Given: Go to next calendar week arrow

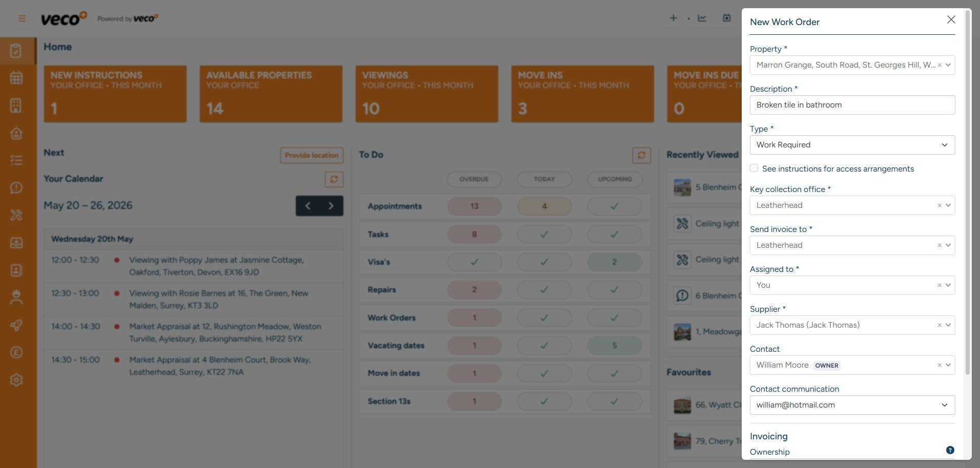Looking at the screenshot, I should 331,206.
